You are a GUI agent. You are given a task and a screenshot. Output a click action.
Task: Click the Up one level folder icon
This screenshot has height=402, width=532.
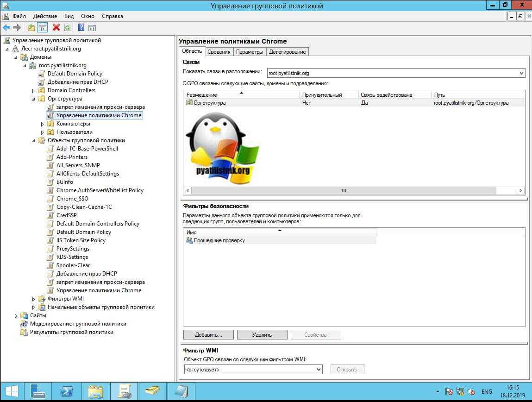point(31,28)
